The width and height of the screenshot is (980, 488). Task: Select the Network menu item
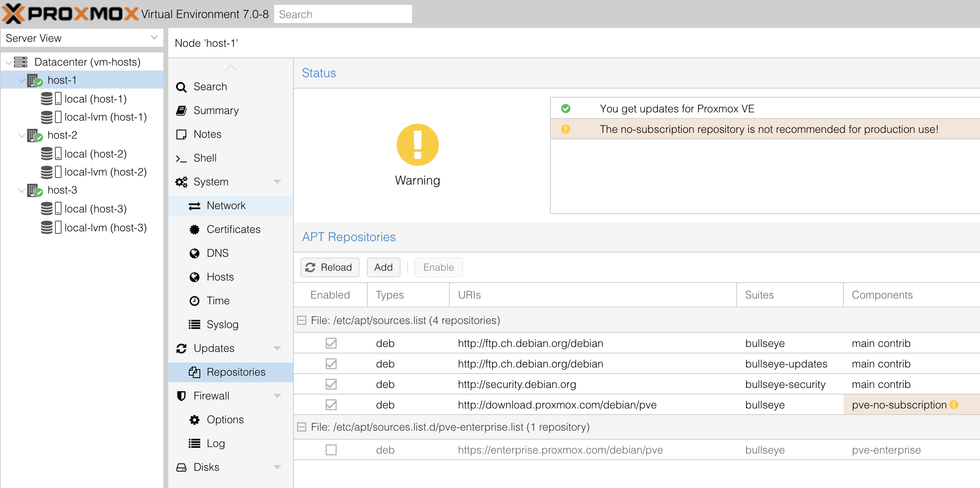[231, 206]
